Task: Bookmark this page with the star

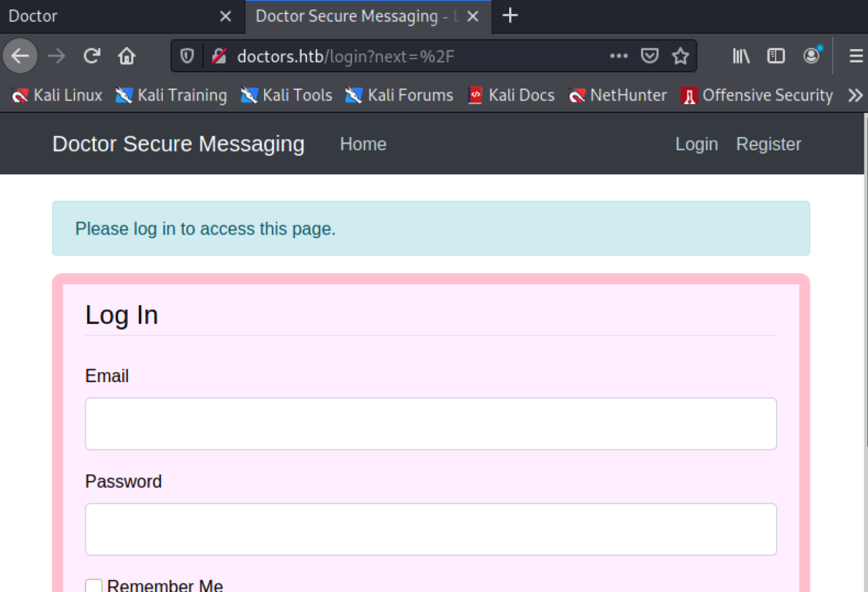Action: coord(680,56)
